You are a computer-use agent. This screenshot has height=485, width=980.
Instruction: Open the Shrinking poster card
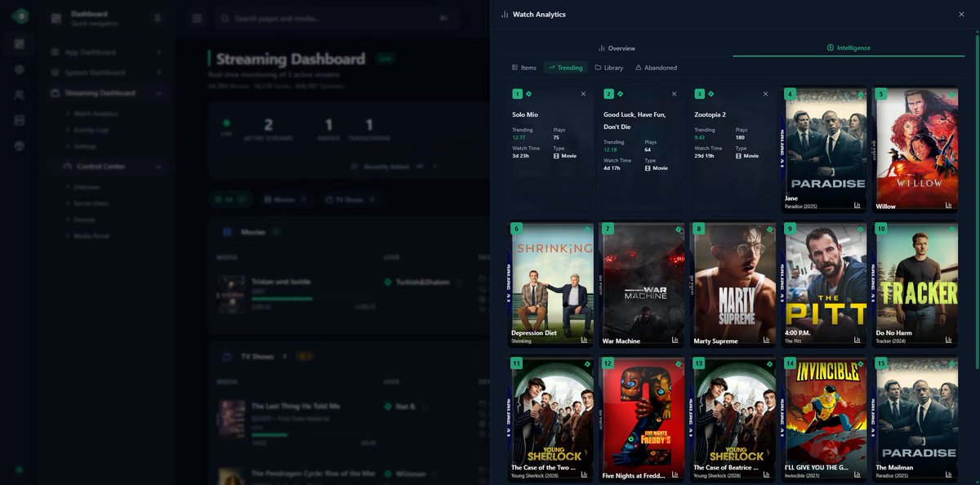pyautogui.click(x=550, y=285)
